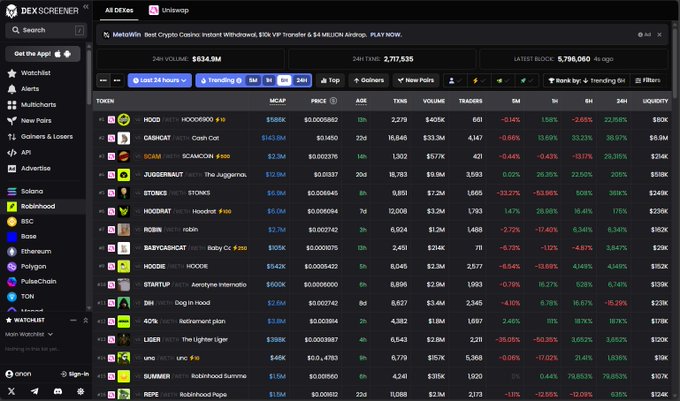Open Rank by Trending 6H dropdown
The width and height of the screenshot is (680, 401).
point(586,80)
